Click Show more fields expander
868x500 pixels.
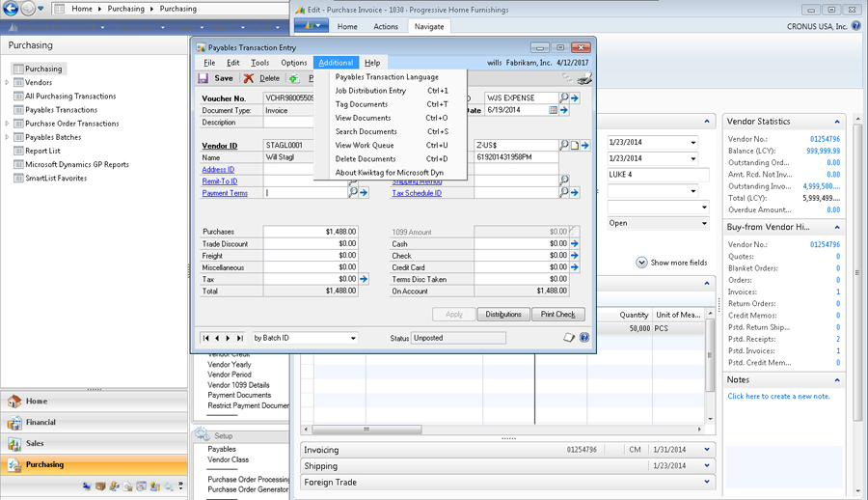pos(671,263)
